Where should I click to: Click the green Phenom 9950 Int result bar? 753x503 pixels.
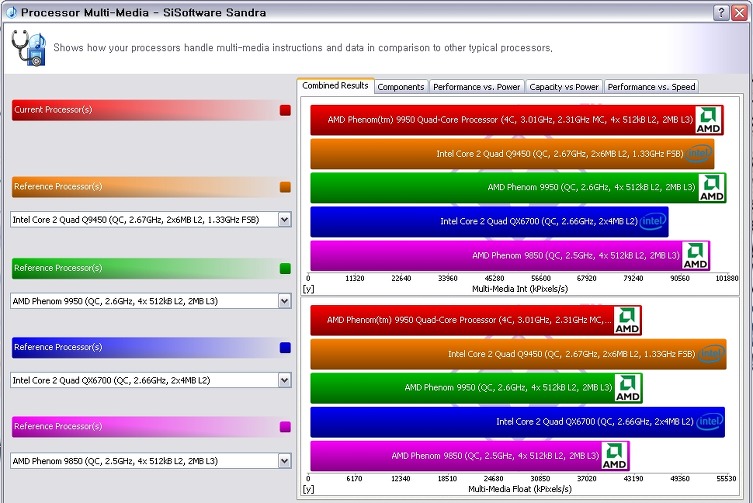[518, 188]
